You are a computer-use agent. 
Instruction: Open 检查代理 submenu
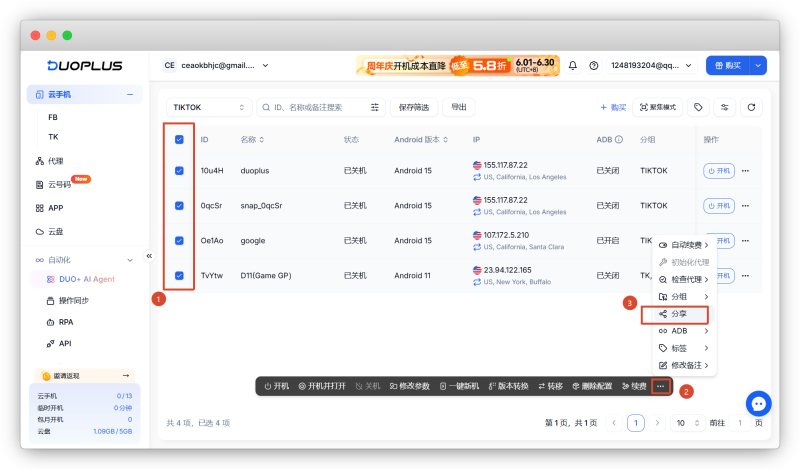[684, 279]
